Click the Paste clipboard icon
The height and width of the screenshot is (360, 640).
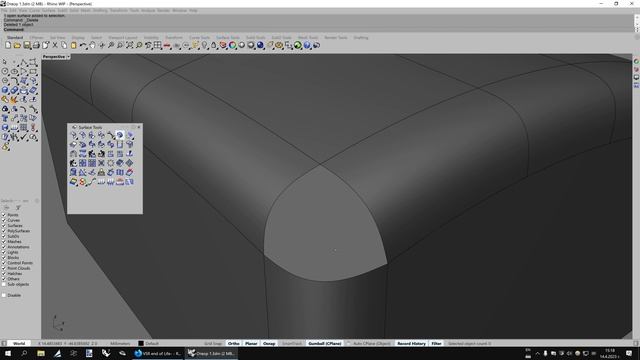(73, 45)
